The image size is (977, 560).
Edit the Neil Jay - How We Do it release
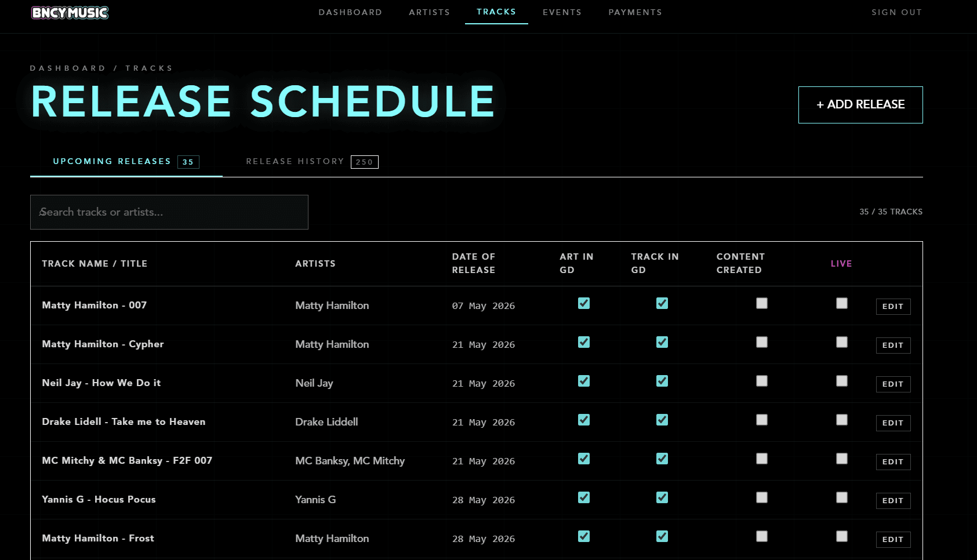[893, 384]
